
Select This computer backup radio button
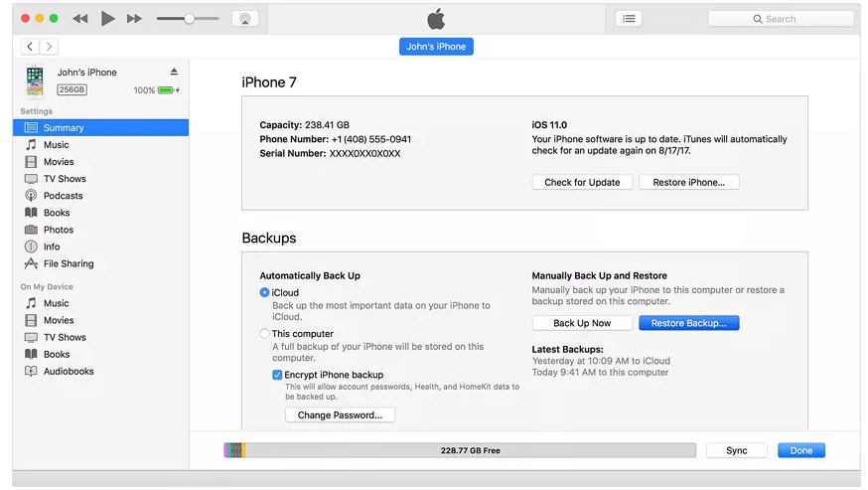pos(264,334)
